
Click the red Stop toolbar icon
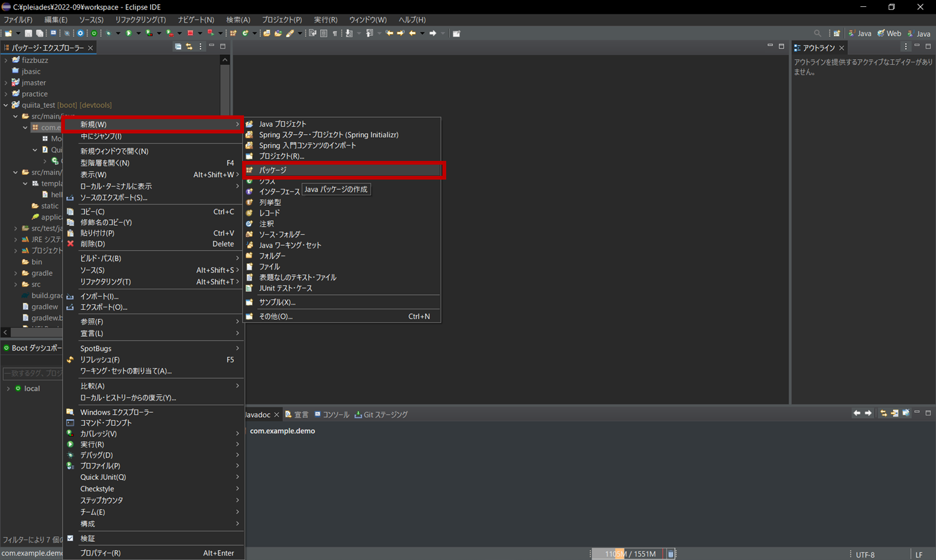(190, 33)
